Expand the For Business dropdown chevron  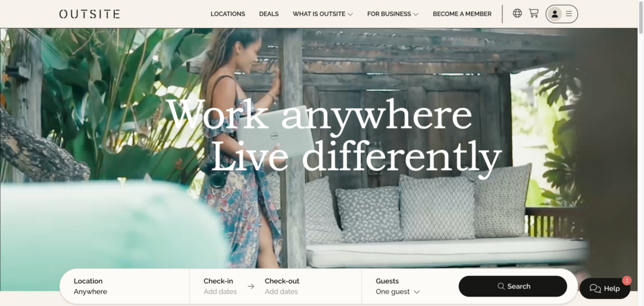pyautogui.click(x=416, y=14)
